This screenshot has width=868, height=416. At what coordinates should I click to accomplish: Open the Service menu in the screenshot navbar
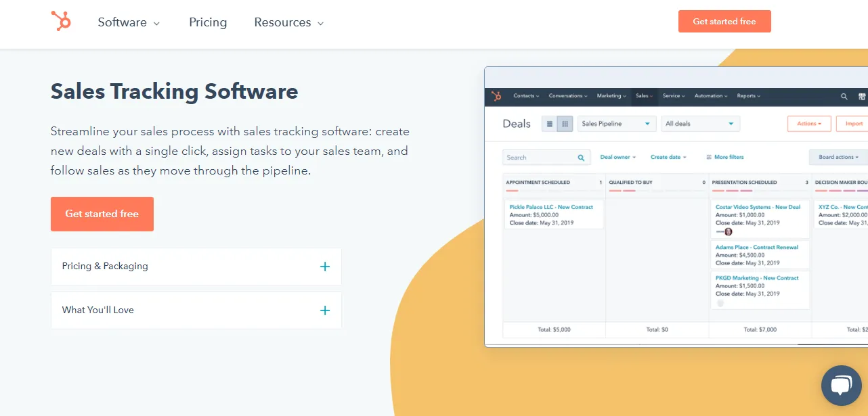674,96
